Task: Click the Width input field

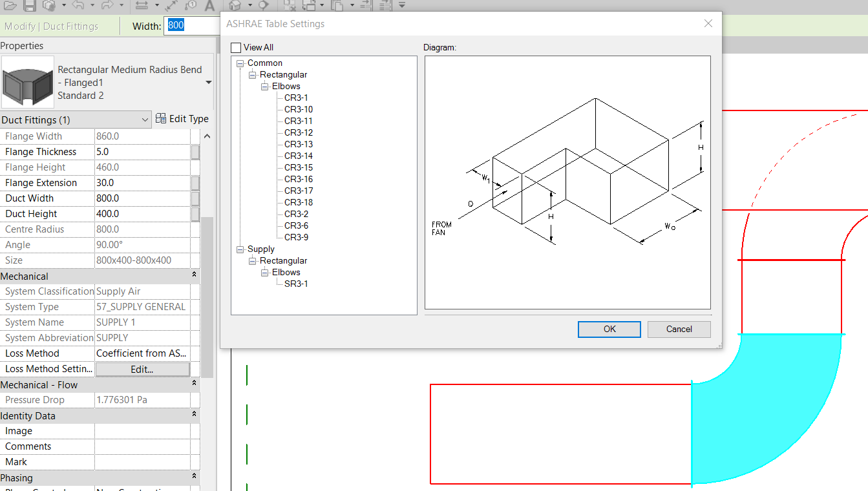Action: (184, 26)
